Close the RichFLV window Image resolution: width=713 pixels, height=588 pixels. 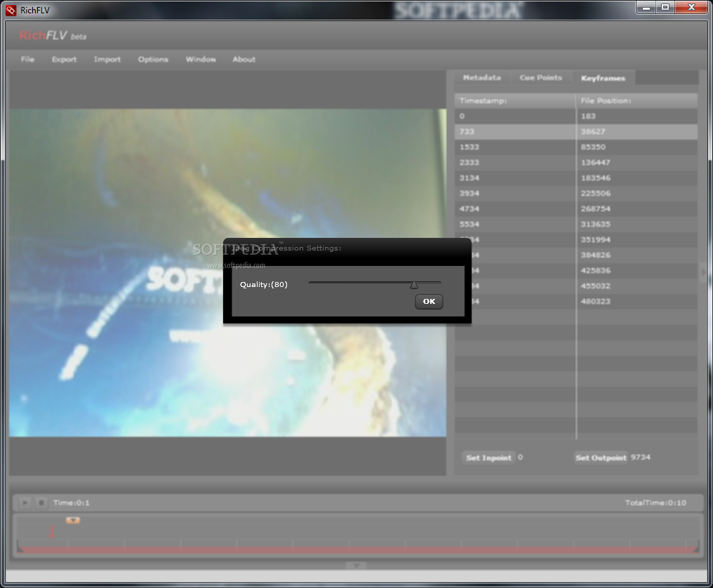coord(691,8)
